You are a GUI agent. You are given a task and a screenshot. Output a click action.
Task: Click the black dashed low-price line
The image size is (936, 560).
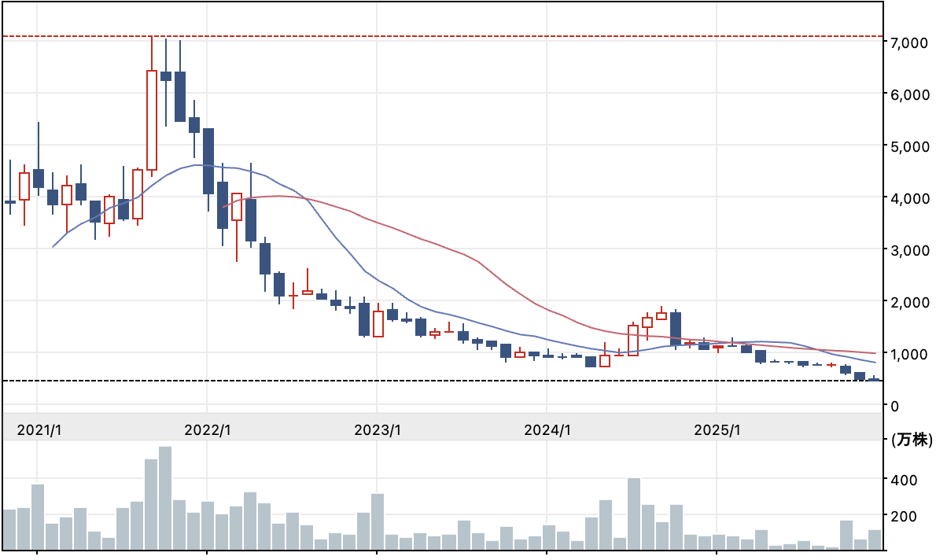[443, 381]
